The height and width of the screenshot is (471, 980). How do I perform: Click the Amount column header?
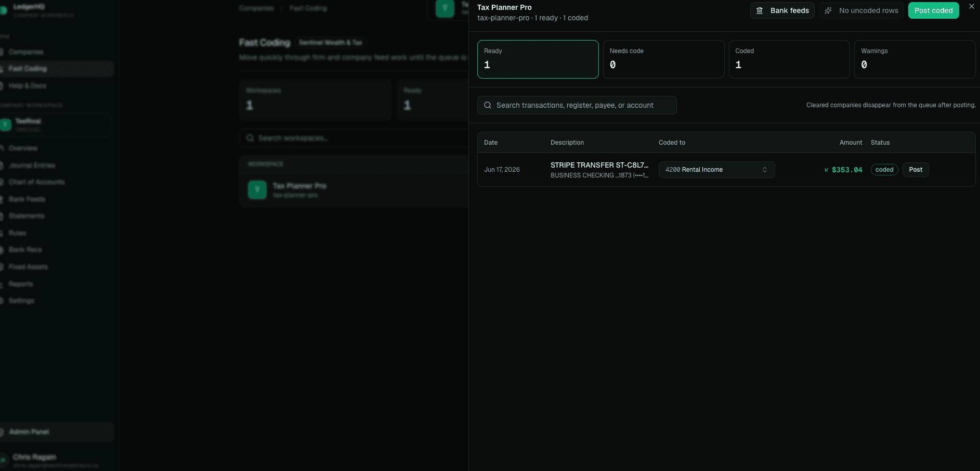pyautogui.click(x=851, y=143)
